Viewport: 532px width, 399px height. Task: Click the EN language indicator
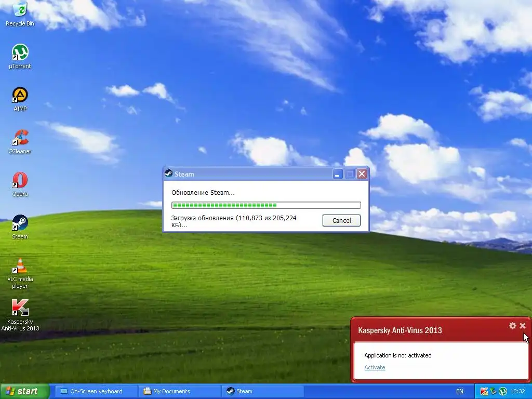(459, 391)
